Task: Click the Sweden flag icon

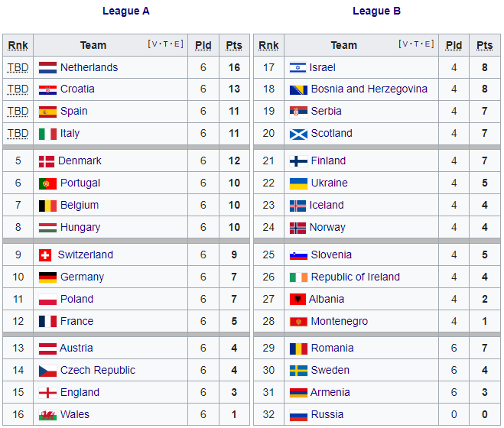Action: (x=298, y=371)
